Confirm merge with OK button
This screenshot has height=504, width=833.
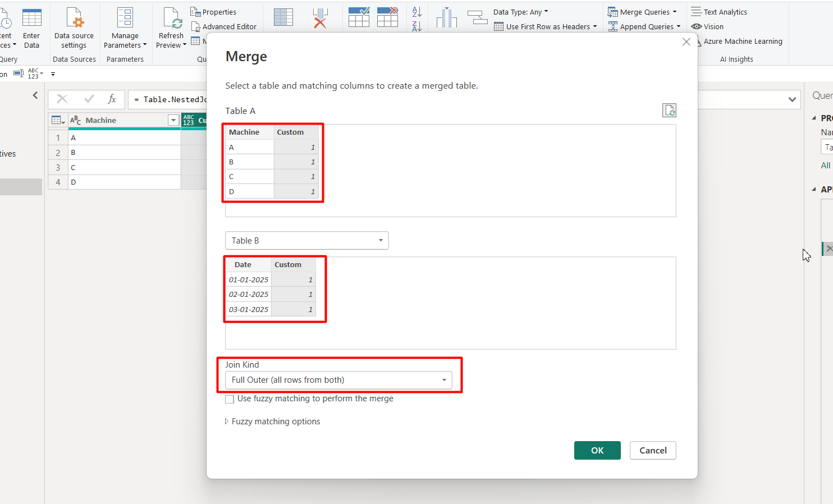(x=597, y=450)
